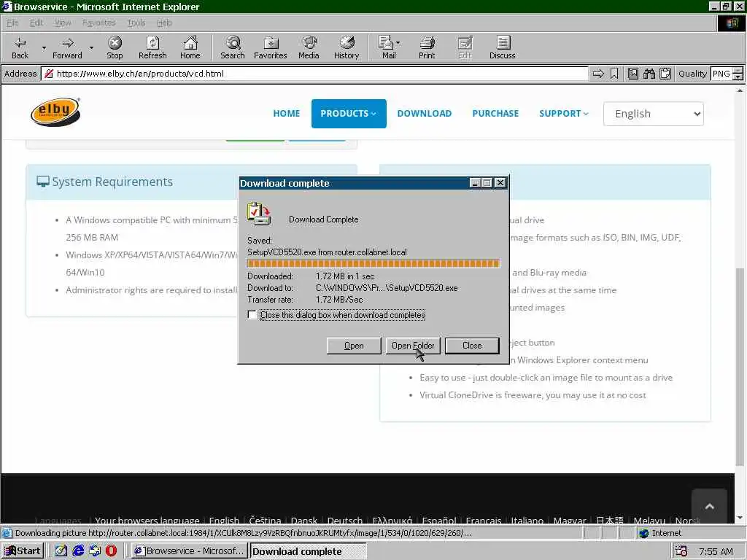Click the Go arrow next to the address bar

pos(598,74)
